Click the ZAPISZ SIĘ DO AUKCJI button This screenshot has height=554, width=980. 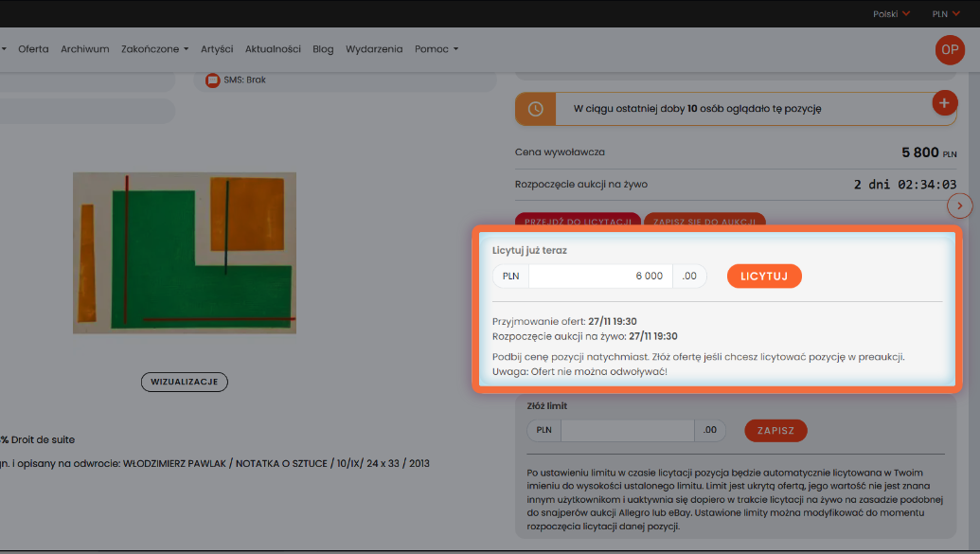[x=704, y=221]
